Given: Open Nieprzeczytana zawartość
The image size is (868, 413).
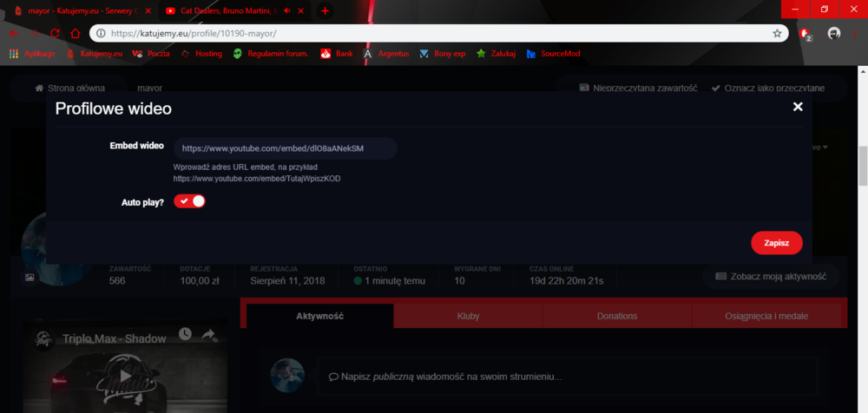Looking at the screenshot, I should click(638, 88).
